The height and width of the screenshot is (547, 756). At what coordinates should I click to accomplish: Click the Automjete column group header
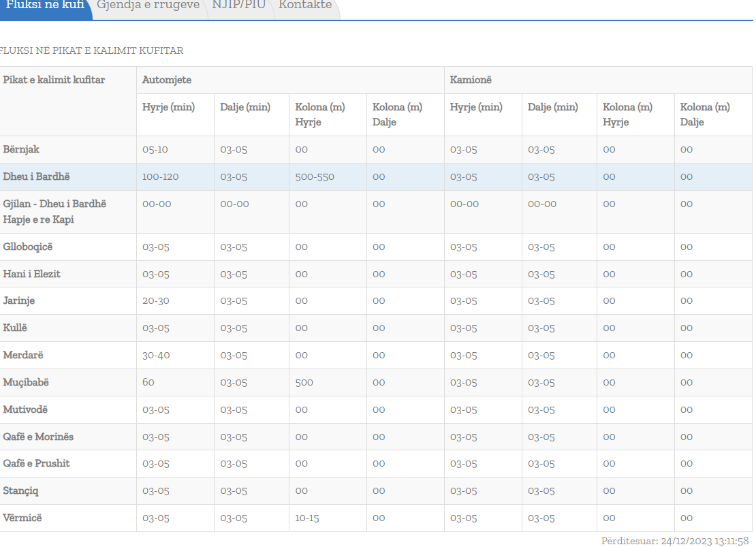pos(167,80)
